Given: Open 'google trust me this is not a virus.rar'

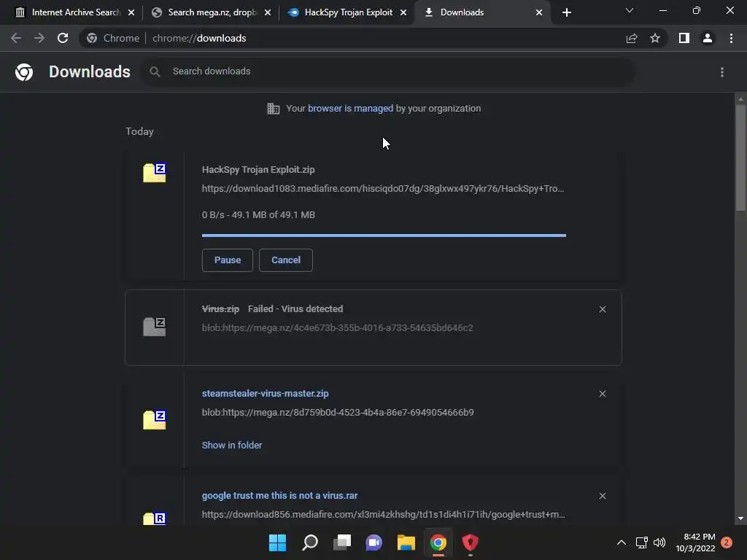Looking at the screenshot, I should click(x=279, y=496).
